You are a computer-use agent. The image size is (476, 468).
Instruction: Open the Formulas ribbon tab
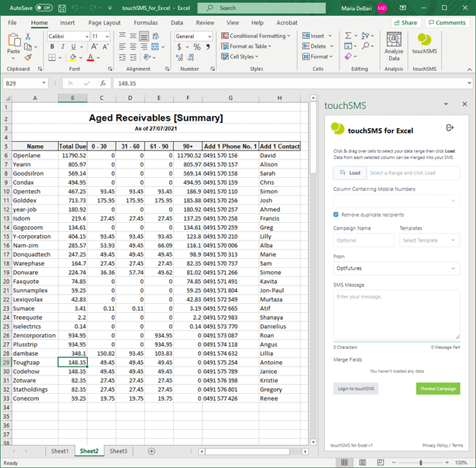(146, 23)
